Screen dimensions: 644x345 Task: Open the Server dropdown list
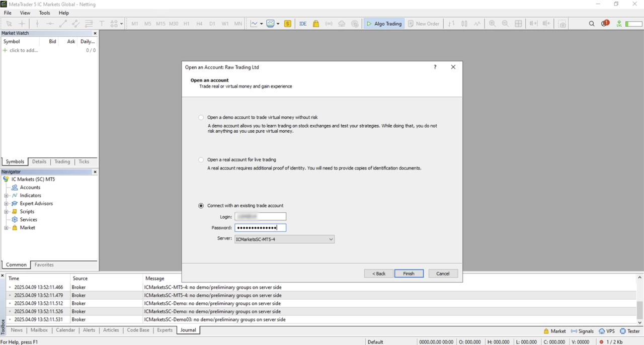[331, 239]
